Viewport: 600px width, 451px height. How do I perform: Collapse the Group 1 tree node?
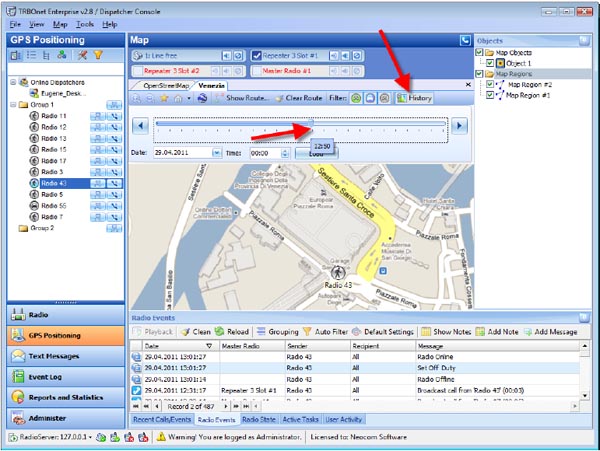coord(13,104)
